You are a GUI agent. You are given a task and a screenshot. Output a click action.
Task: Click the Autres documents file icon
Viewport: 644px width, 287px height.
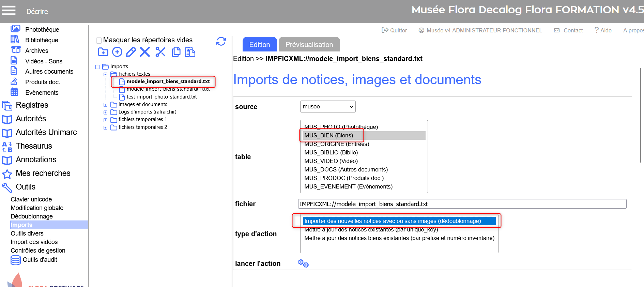(x=14, y=71)
